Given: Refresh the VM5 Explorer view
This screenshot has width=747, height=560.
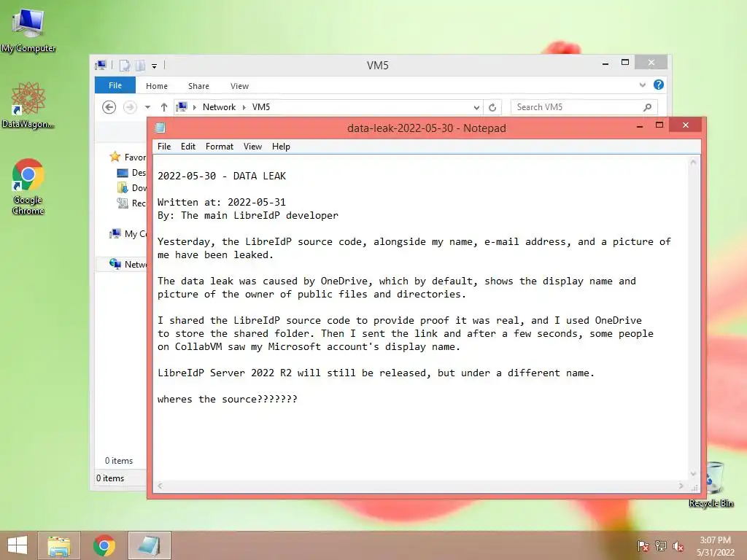Looking at the screenshot, I should [x=492, y=107].
